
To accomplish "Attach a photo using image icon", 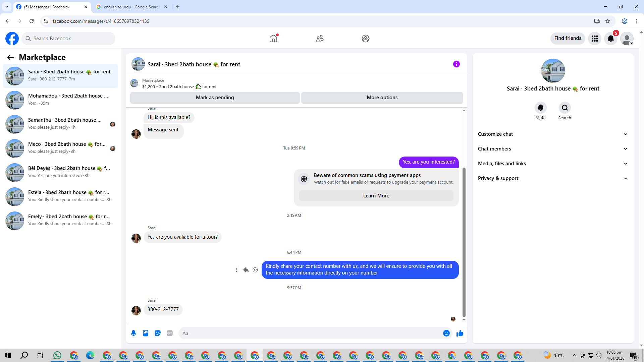I will (x=146, y=333).
